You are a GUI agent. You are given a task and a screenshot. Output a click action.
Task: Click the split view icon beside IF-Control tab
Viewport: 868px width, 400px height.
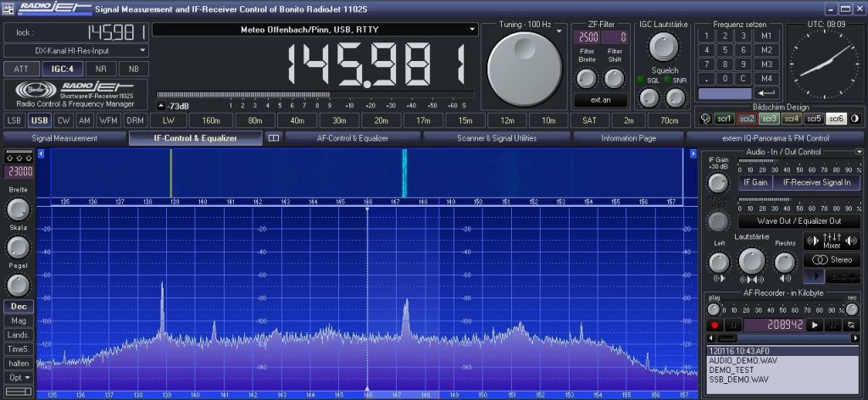pos(274,137)
